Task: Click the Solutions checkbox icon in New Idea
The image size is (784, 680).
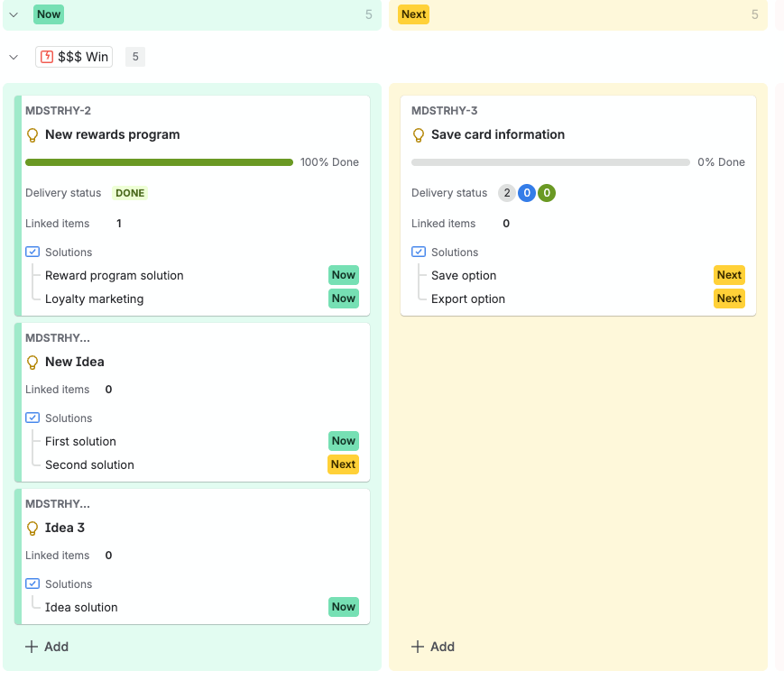Action: (32, 418)
